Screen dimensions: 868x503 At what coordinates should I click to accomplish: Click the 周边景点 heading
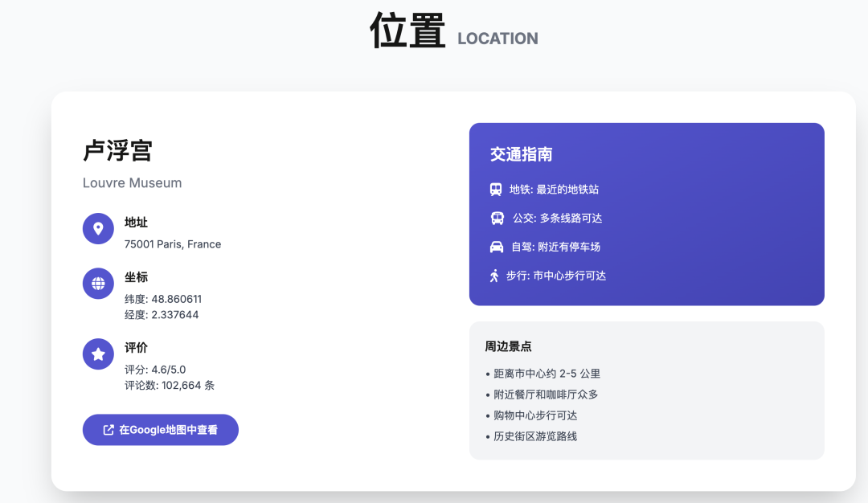(508, 346)
